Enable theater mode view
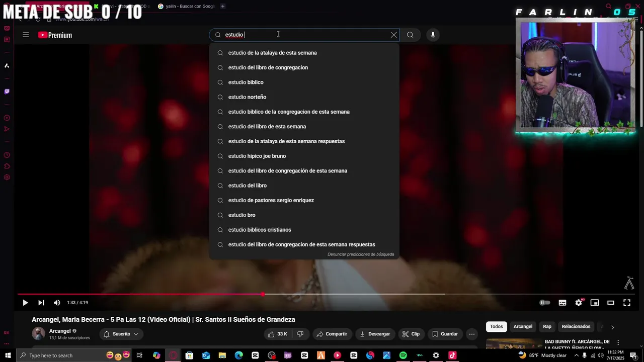Image resolution: width=644 pixels, height=362 pixels. pos(611,303)
